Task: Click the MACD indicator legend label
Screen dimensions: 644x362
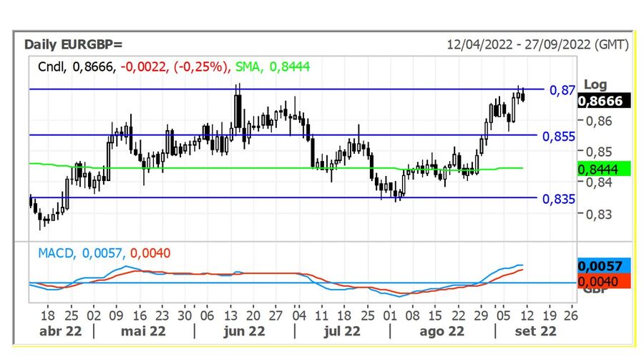Action: [x=55, y=253]
